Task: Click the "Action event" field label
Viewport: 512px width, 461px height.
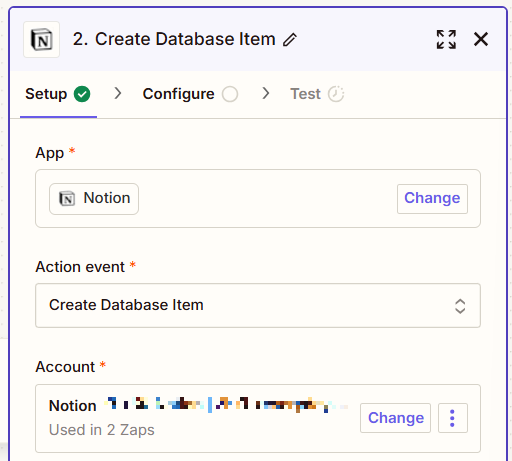Action: 80,267
